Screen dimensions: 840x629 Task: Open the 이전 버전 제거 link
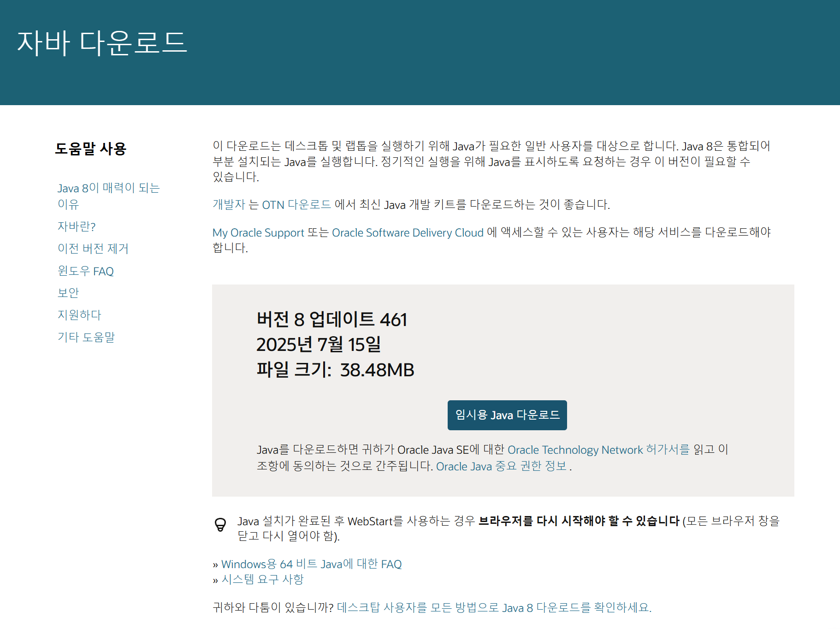(93, 249)
